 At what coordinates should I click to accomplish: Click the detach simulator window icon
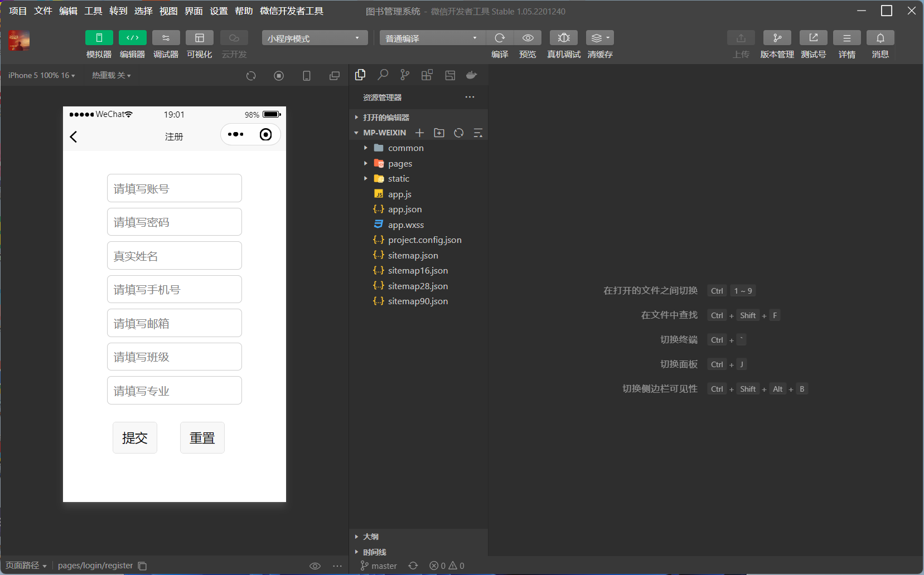click(x=335, y=76)
